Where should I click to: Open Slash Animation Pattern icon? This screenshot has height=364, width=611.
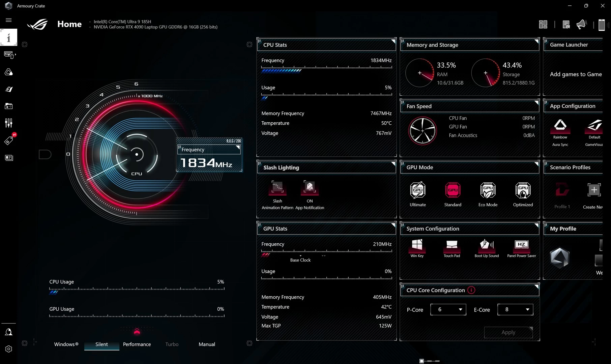click(277, 187)
